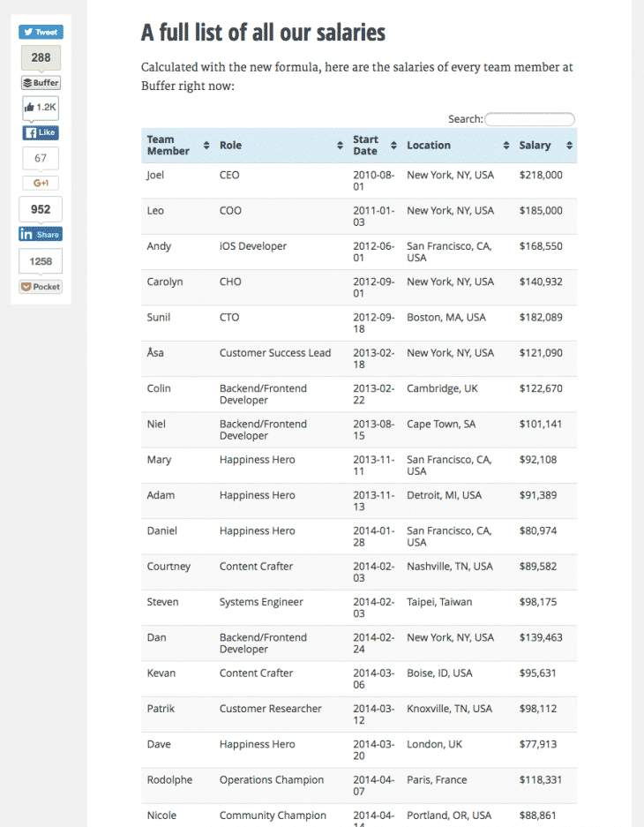
Task: Focus the table Search input field
Action: (529, 119)
